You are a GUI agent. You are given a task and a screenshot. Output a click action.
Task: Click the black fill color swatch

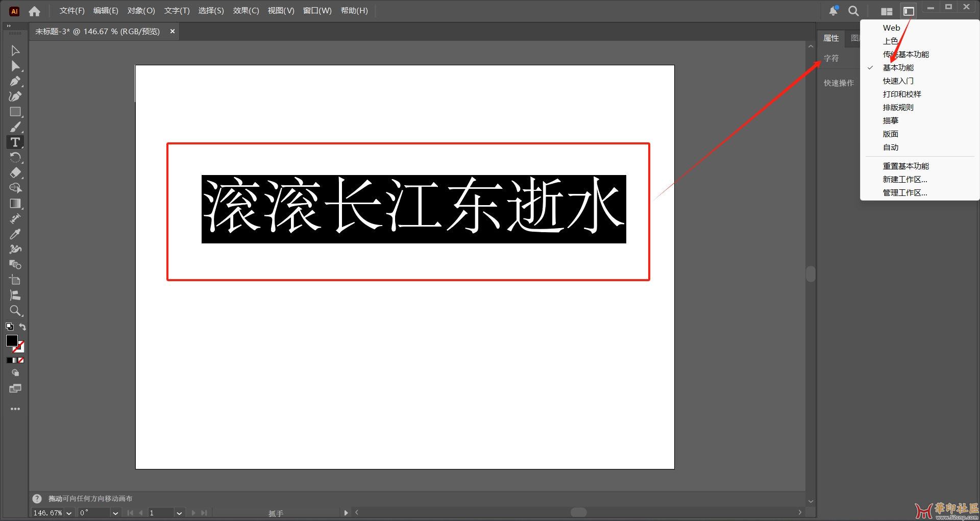[12, 341]
